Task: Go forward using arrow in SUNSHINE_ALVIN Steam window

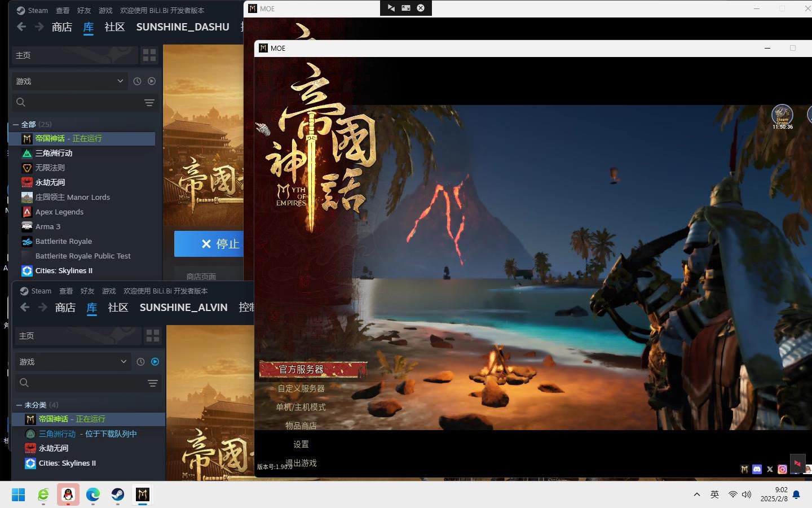Action: (x=42, y=307)
